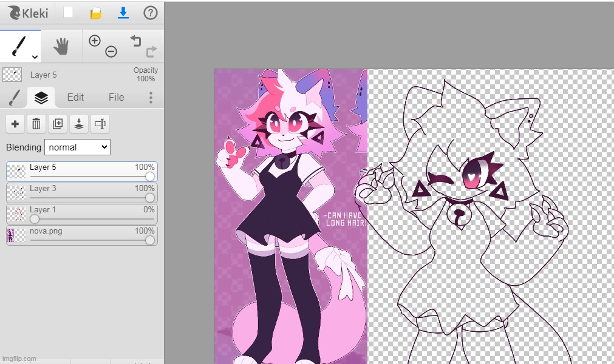
Task: Merge layer down
Action: pyautogui.click(x=79, y=124)
